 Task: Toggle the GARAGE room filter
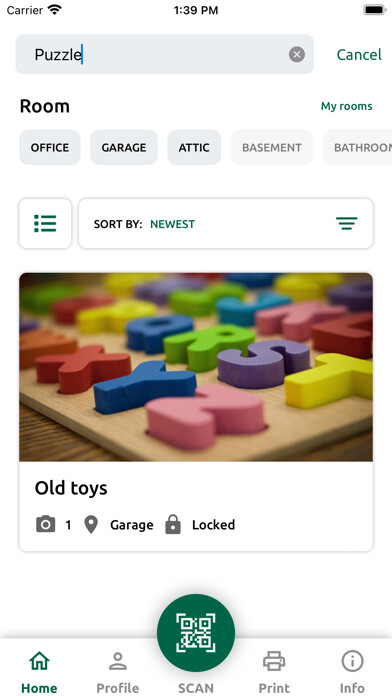[x=124, y=147]
